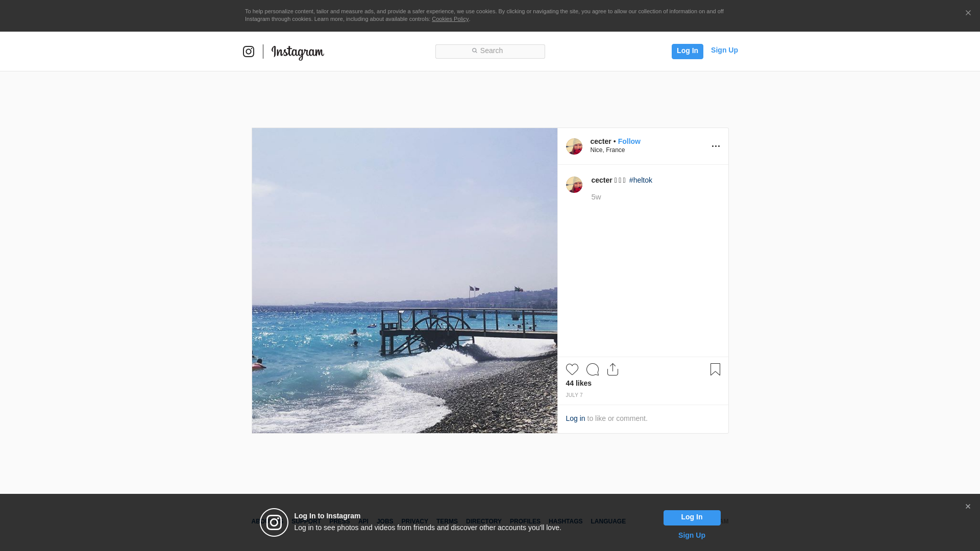Viewport: 980px width, 551px height.
Task: Click Sign Up in bottom banner
Action: coord(692,535)
